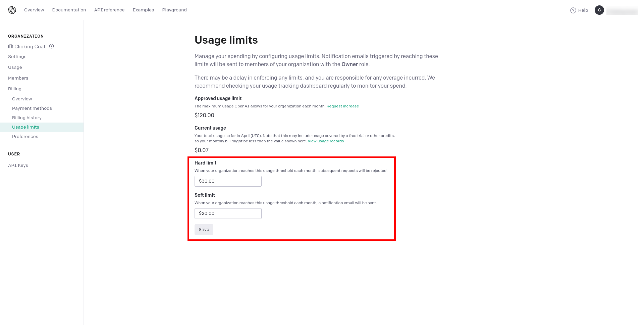Open the Examples tab
Image resolution: width=644 pixels, height=325 pixels.
tap(143, 10)
